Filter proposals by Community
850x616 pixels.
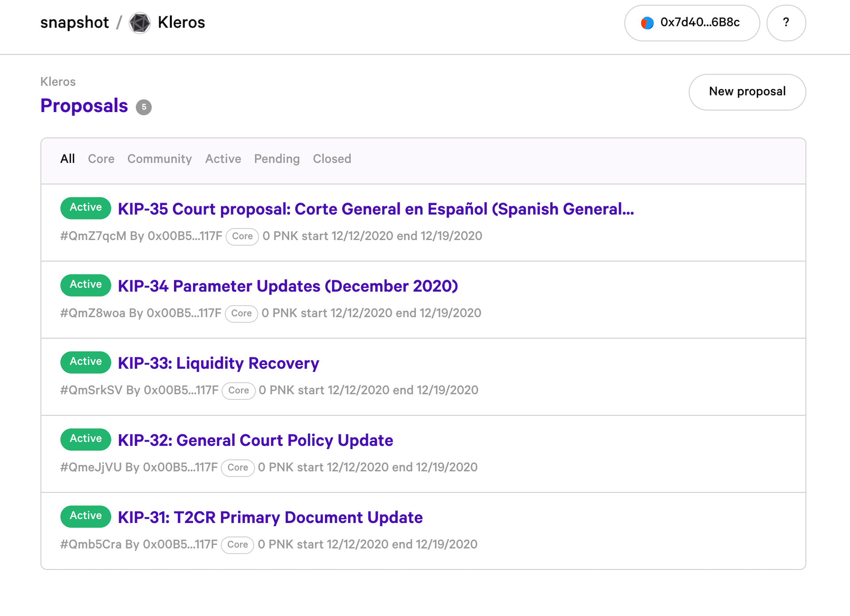pos(159,159)
